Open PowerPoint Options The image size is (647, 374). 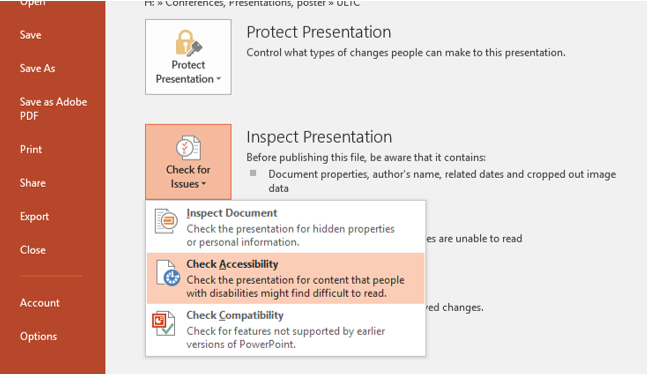[x=38, y=336]
